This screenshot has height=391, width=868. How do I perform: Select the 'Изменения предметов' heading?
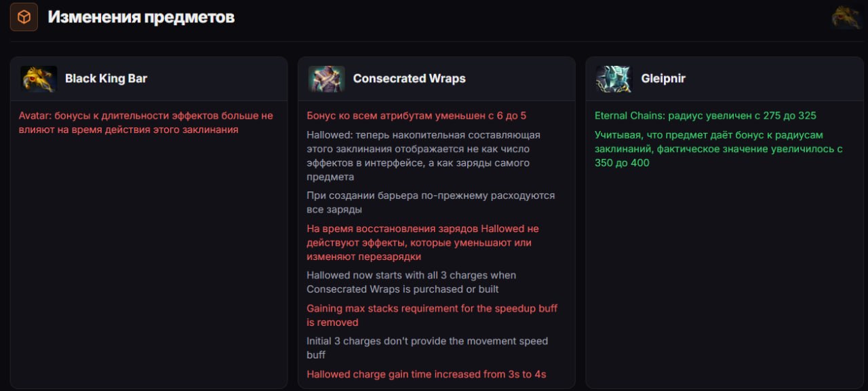(x=141, y=17)
